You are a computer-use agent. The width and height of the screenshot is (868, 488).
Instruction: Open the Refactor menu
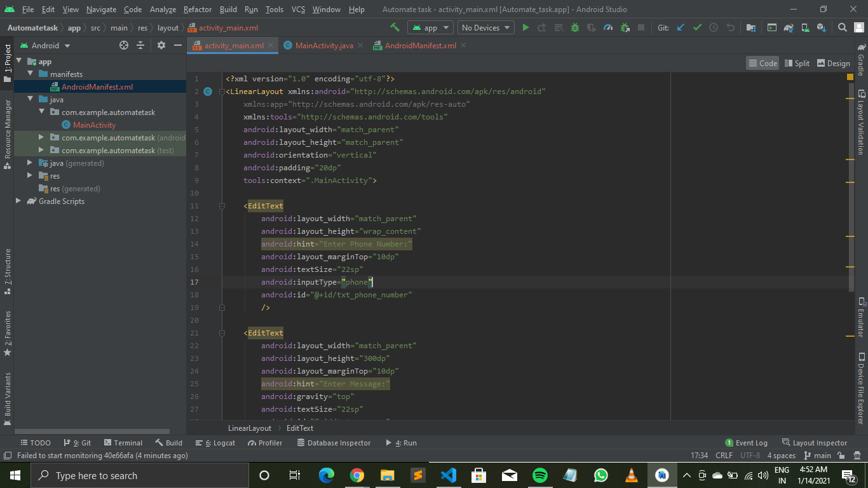click(198, 10)
